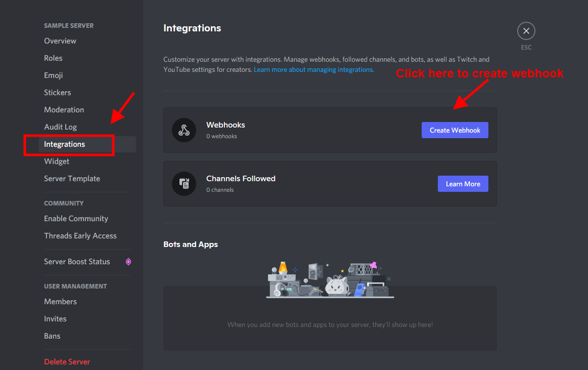Image resolution: width=588 pixels, height=370 pixels.
Task: Click the COMMUNITY section header
Action: pos(64,203)
